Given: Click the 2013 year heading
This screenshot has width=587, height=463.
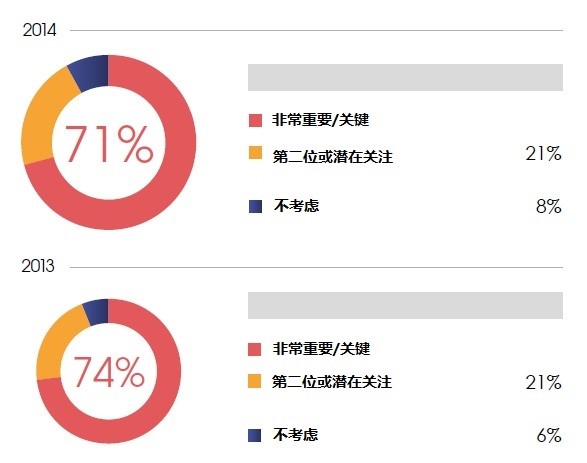Looking at the screenshot, I should (38, 266).
